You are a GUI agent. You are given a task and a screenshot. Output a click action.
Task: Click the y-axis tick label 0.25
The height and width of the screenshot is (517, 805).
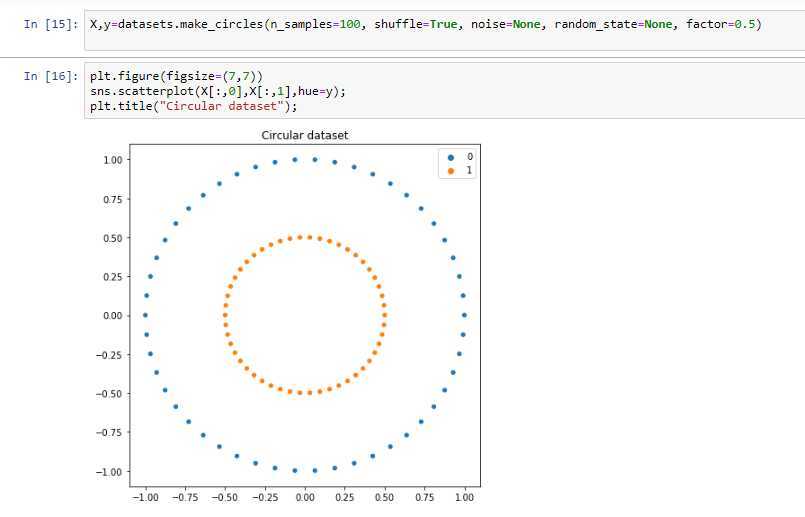click(x=113, y=277)
